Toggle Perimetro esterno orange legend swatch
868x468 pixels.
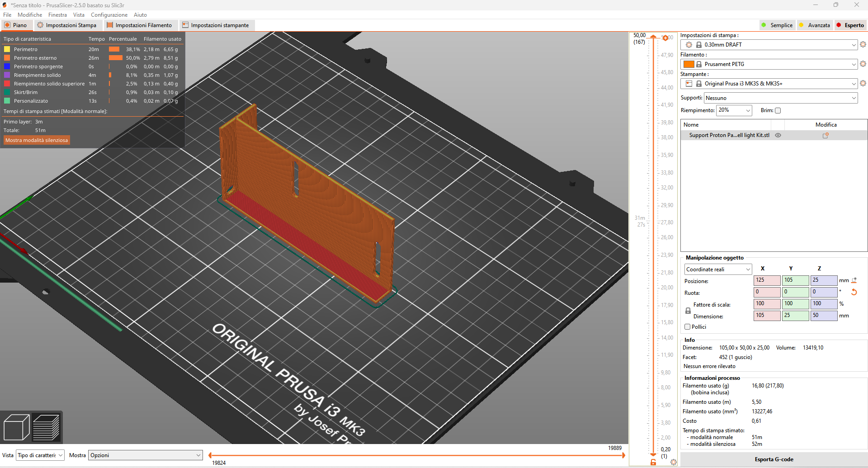(x=7, y=58)
